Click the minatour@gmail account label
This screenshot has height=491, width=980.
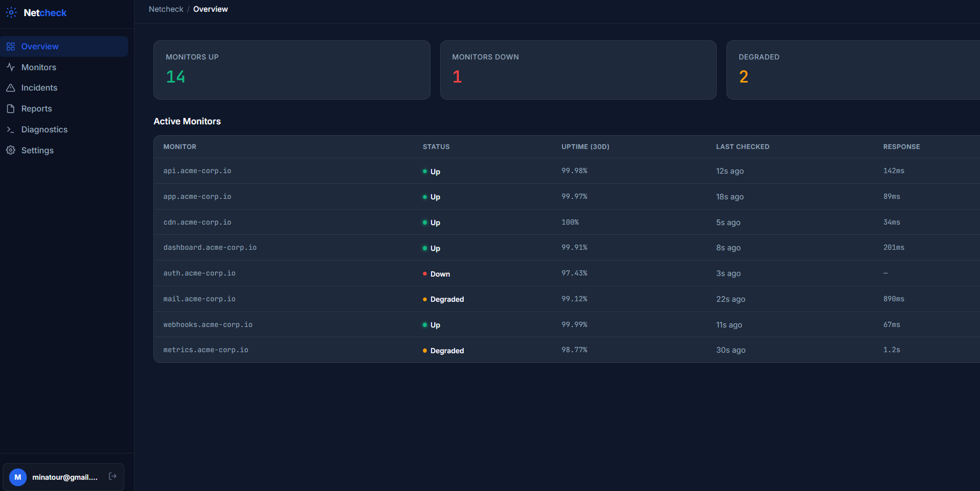pos(65,477)
